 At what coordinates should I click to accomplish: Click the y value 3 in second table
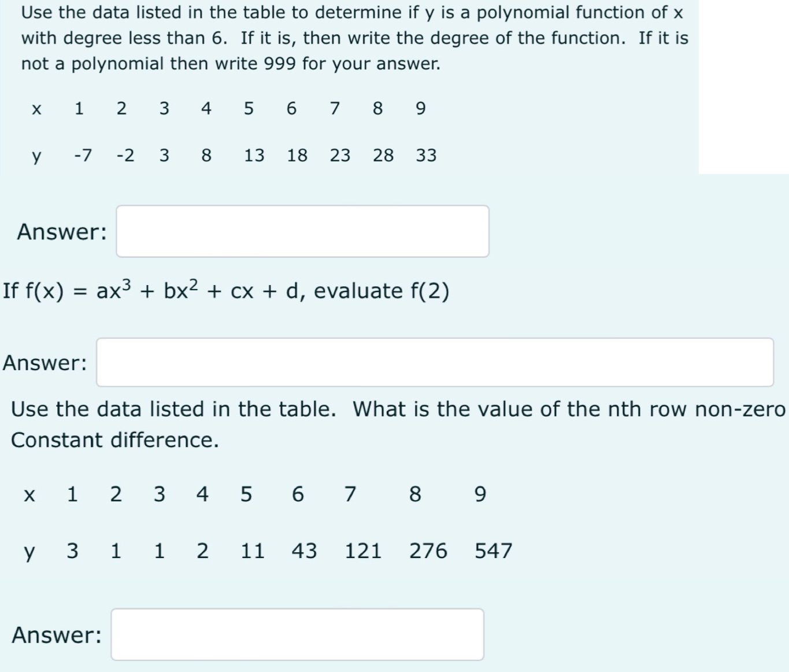pos(72,550)
